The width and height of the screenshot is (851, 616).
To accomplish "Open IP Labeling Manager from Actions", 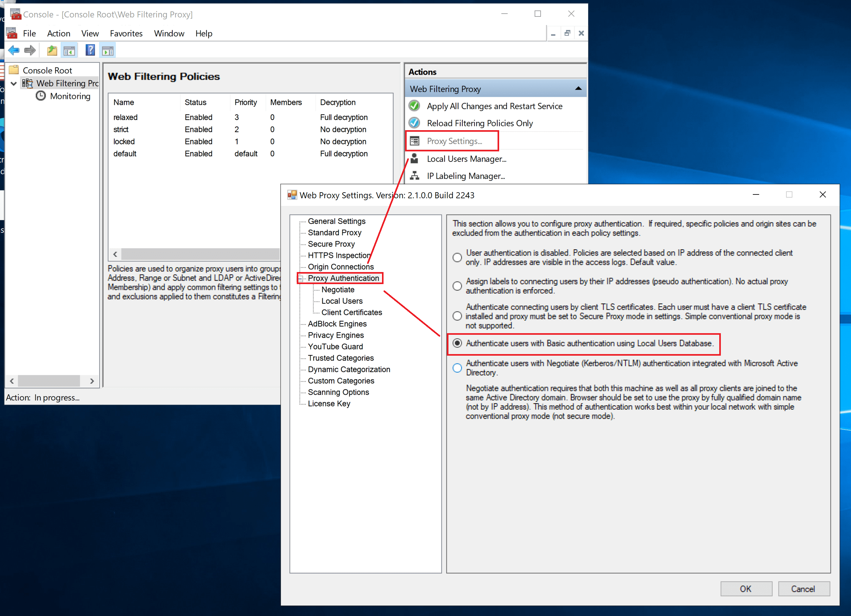I will pyautogui.click(x=465, y=176).
